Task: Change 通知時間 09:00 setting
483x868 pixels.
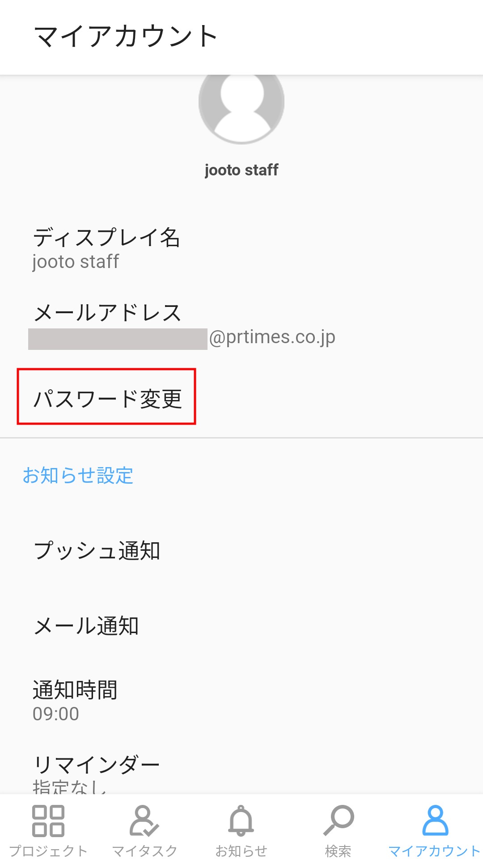Action: [x=241, y=701]
